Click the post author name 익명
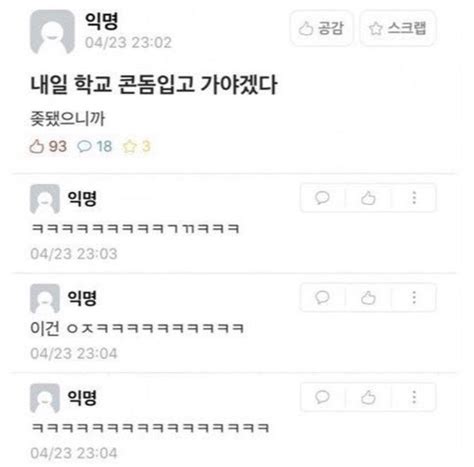This screenshot has height=467, width=474. click(x=101, y=21)
